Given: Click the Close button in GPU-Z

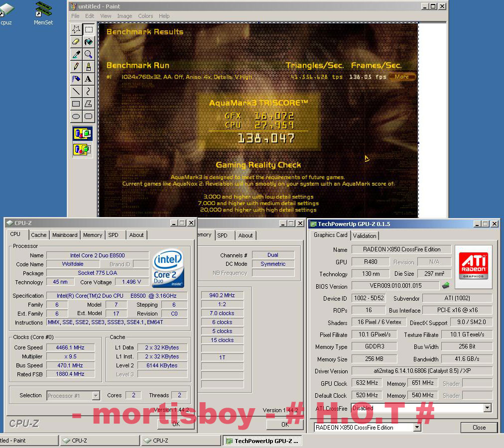Looking at the screenshot, I should pyautogui.click(x=479, y=428).
